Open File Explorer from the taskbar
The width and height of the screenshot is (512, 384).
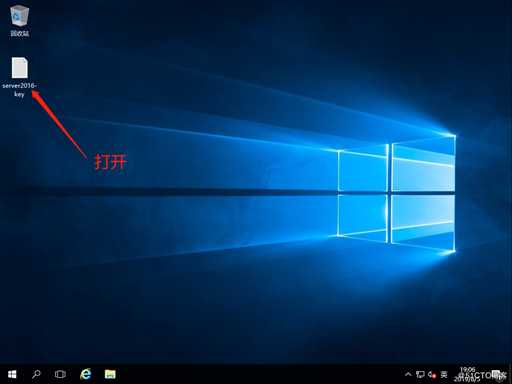click(110, 374)
